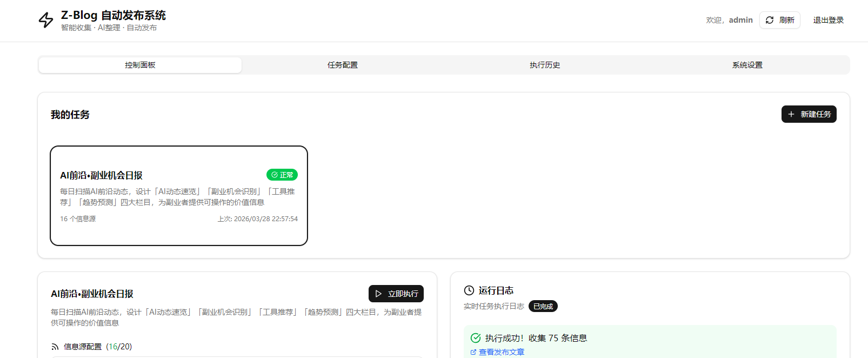Click the clock icon next to 运行日志
Screen dimensions: 868x358
tap(469, 290)
